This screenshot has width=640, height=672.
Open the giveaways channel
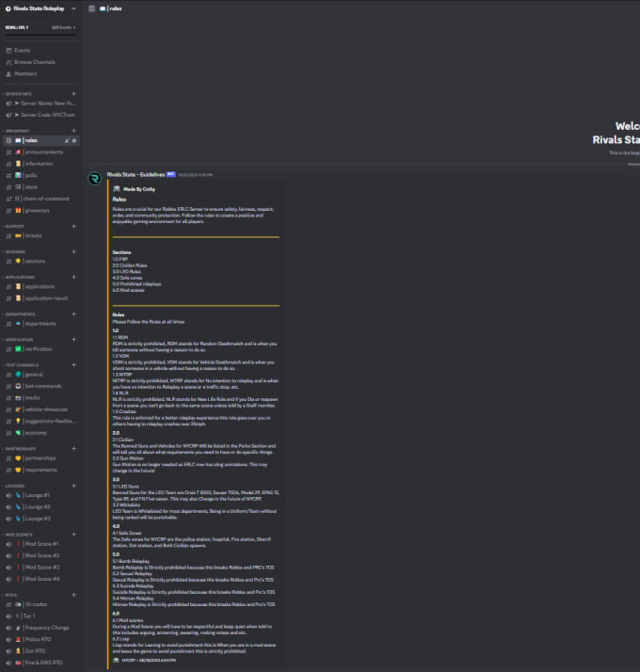point(40,211)
